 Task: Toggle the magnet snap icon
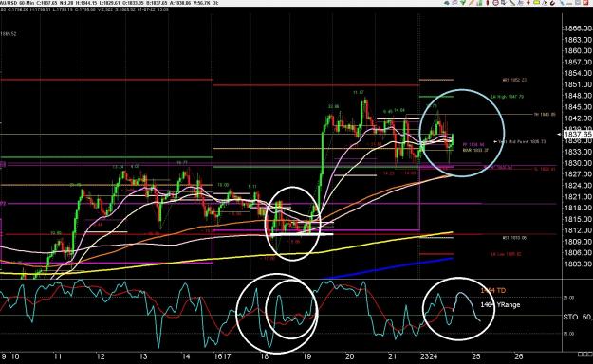click(x=552, y=3)
